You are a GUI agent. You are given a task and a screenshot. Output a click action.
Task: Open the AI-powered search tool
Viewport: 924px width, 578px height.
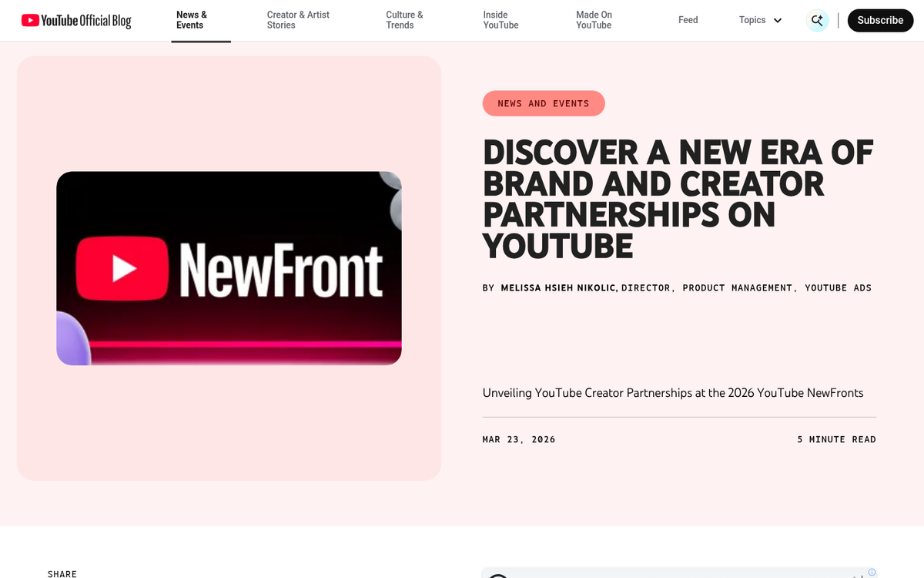pos(817,20)
